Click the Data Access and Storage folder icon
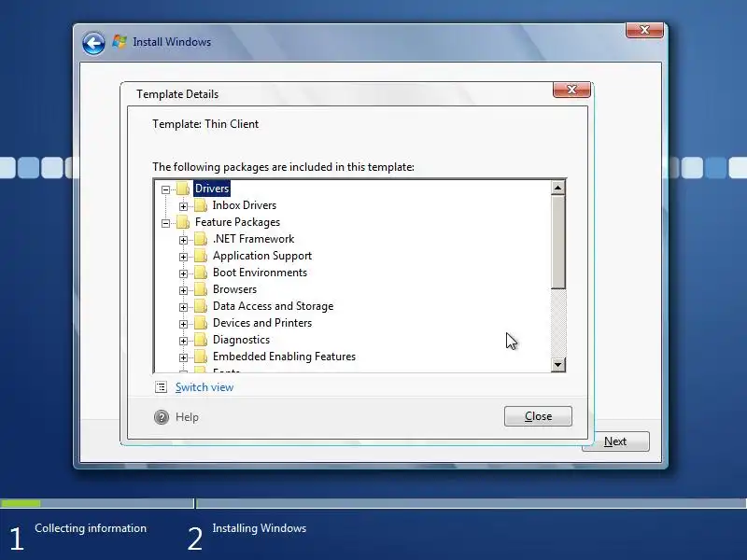 [x=201, y=306]
